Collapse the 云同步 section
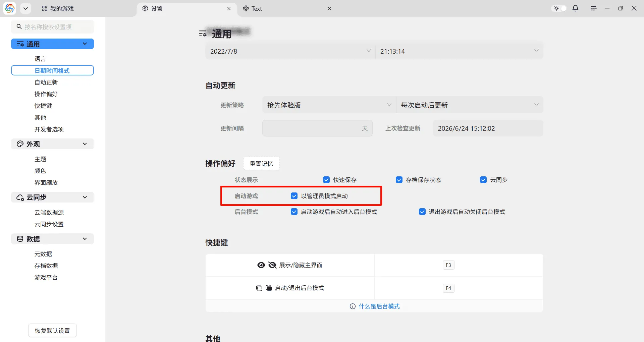The width and height of the screenshot is (644, 342). (53, 197)
